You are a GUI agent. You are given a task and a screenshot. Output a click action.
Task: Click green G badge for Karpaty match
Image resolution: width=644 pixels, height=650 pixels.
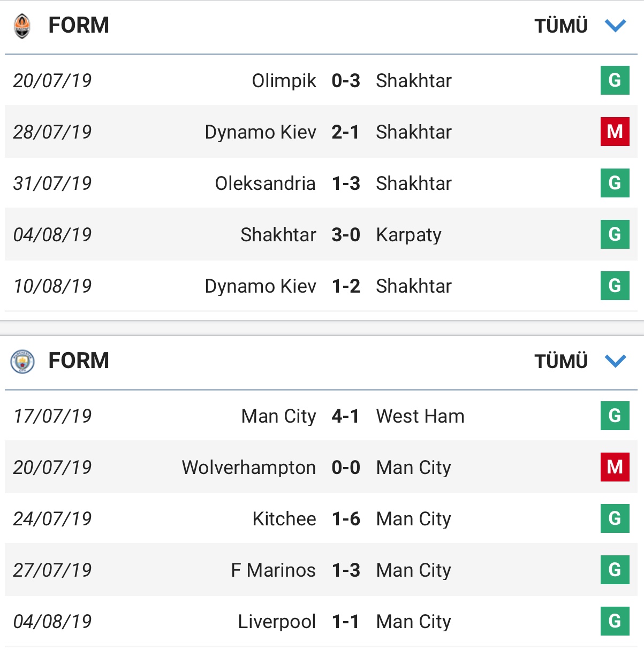(615, 234)
